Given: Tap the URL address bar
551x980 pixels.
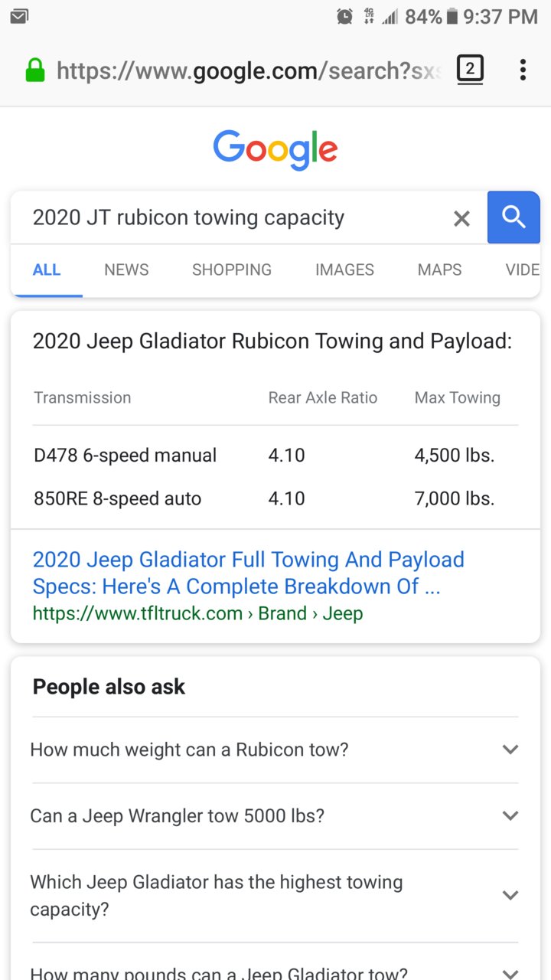Looking at the screenshot, I should click(249, 71).
